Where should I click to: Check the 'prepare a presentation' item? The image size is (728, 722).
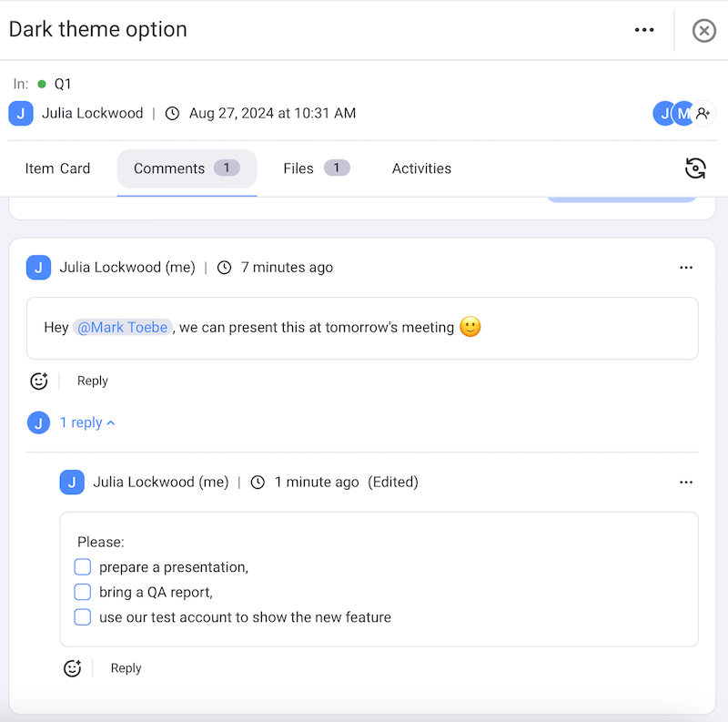[83, 566]
